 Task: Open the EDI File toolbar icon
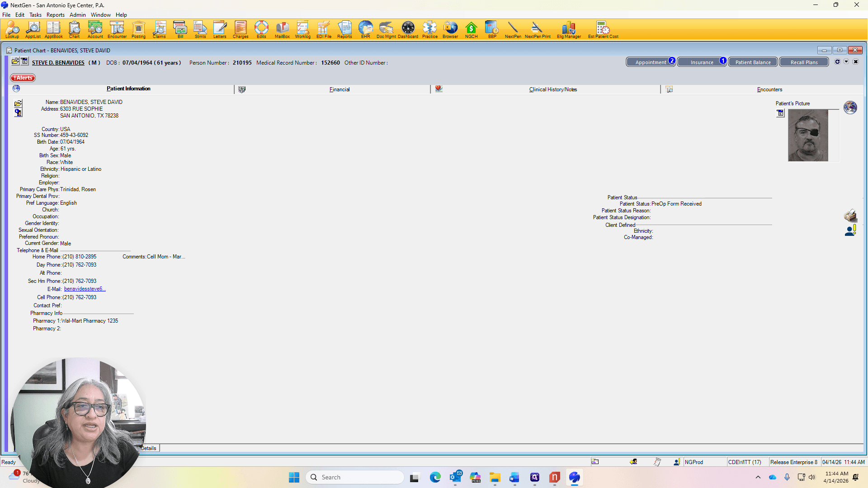click(x=324, y=29)
